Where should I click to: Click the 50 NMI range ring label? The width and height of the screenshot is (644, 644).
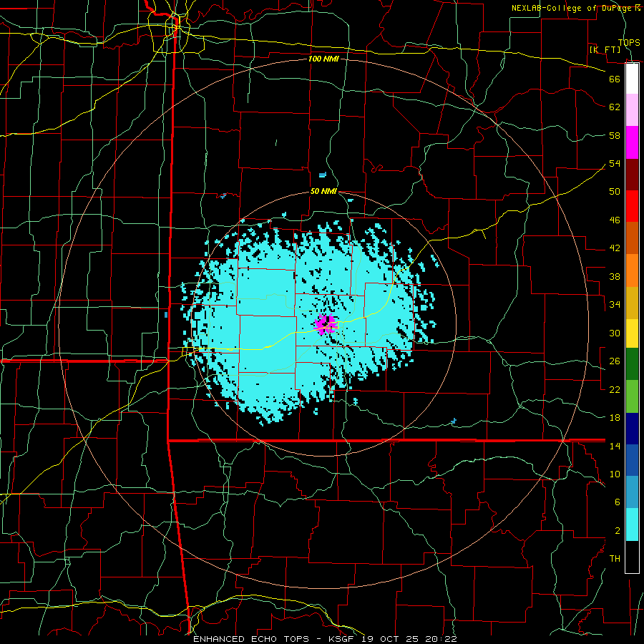(323, 191)
